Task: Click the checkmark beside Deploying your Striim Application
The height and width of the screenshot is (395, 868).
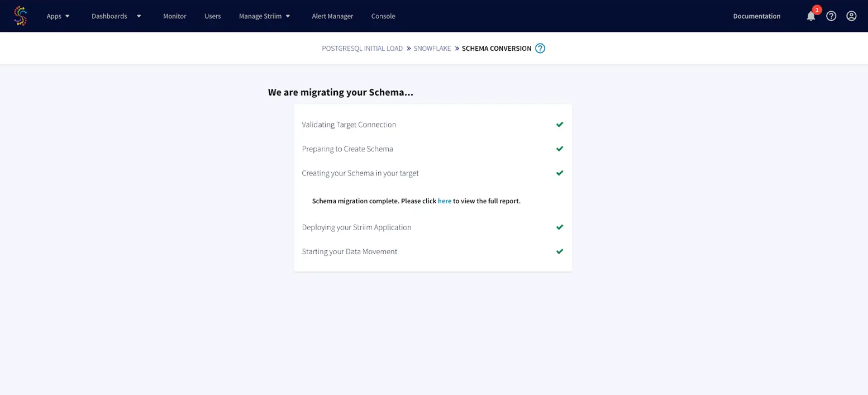Action: [x=560, y=227]
